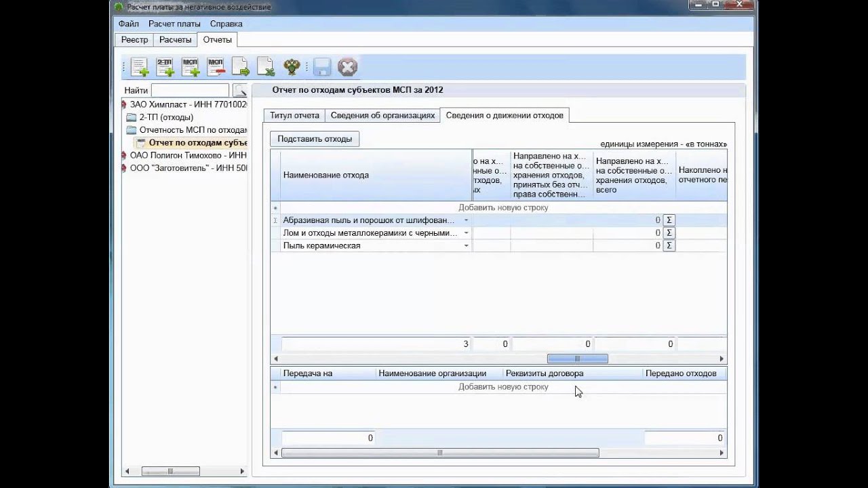Click the Найти search input field
Image resolution: width=868 pixels, height=488 pixels.
pyautogui.click(x=190, y=90)
